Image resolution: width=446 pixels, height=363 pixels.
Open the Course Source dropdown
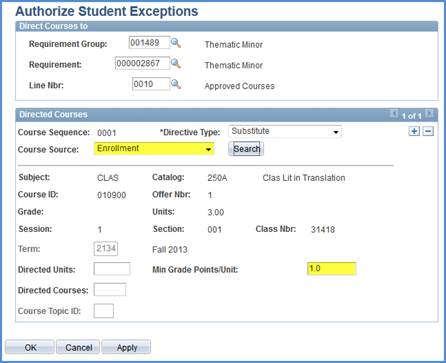click(x=154, y=149)
